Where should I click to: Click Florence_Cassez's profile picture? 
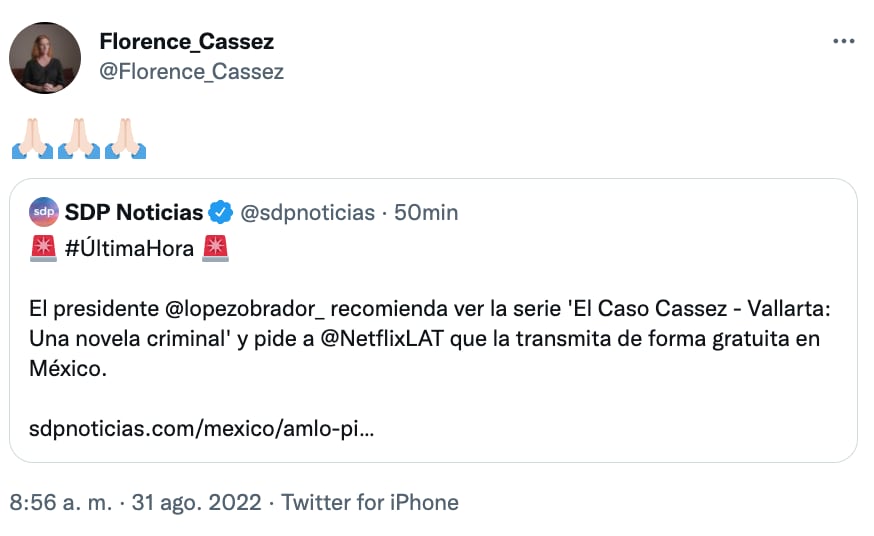[x=45, y=58]
